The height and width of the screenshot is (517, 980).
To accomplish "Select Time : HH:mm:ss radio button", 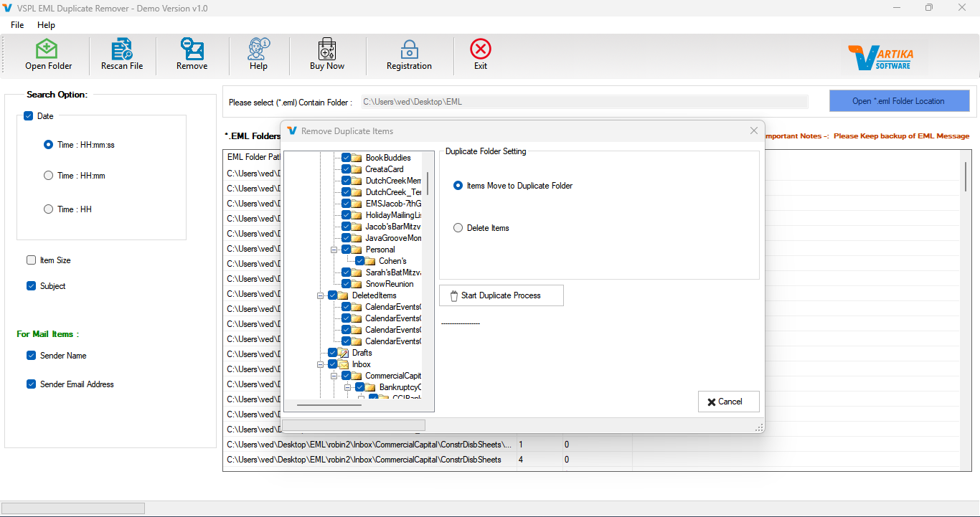I will click(48, 145).
